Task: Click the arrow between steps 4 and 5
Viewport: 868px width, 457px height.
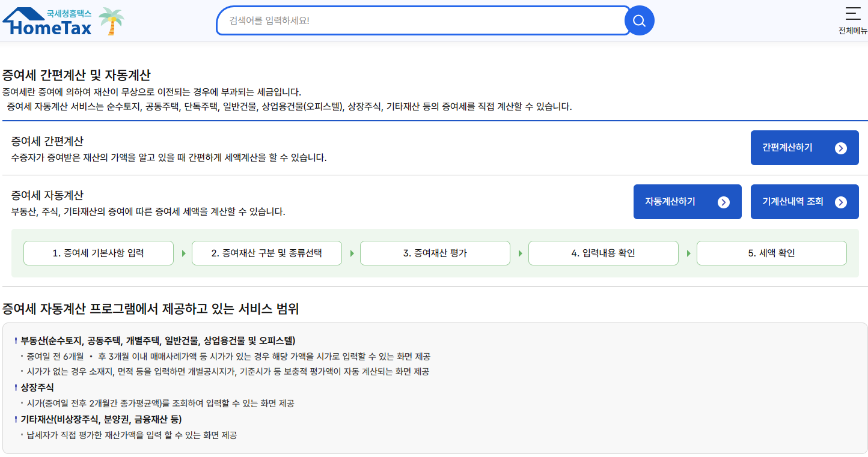Action: click(688, 253)
